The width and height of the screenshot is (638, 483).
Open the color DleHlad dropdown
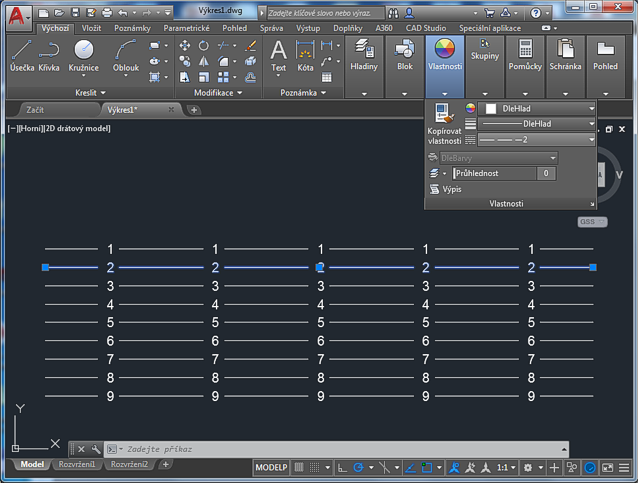click(x=537, y=109)
